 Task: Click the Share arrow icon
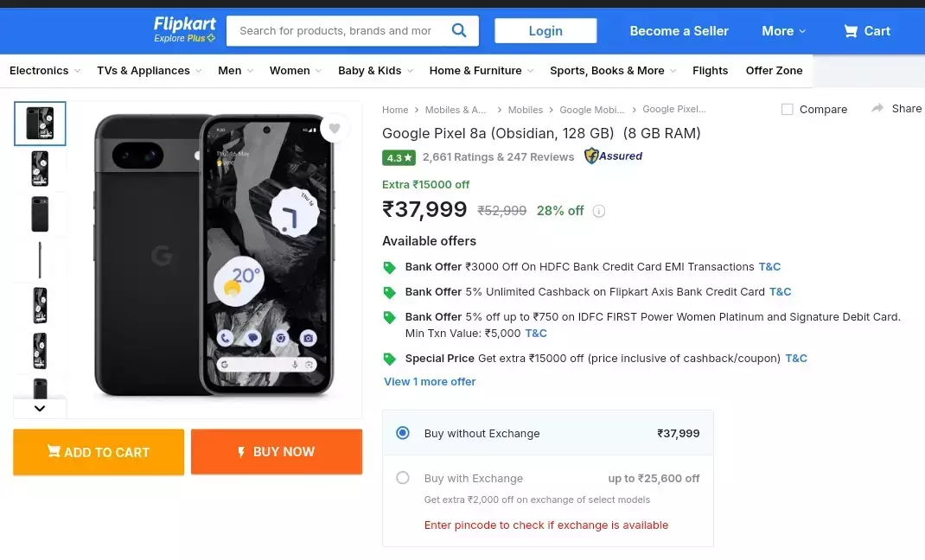coord(877,108)
